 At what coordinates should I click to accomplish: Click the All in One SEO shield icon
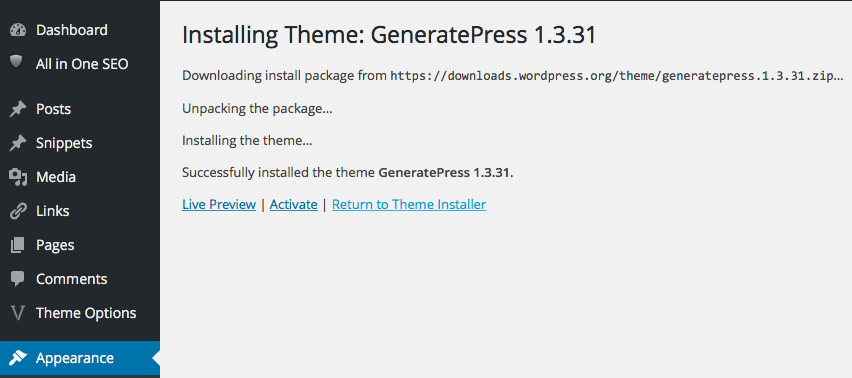pos(17,62)
